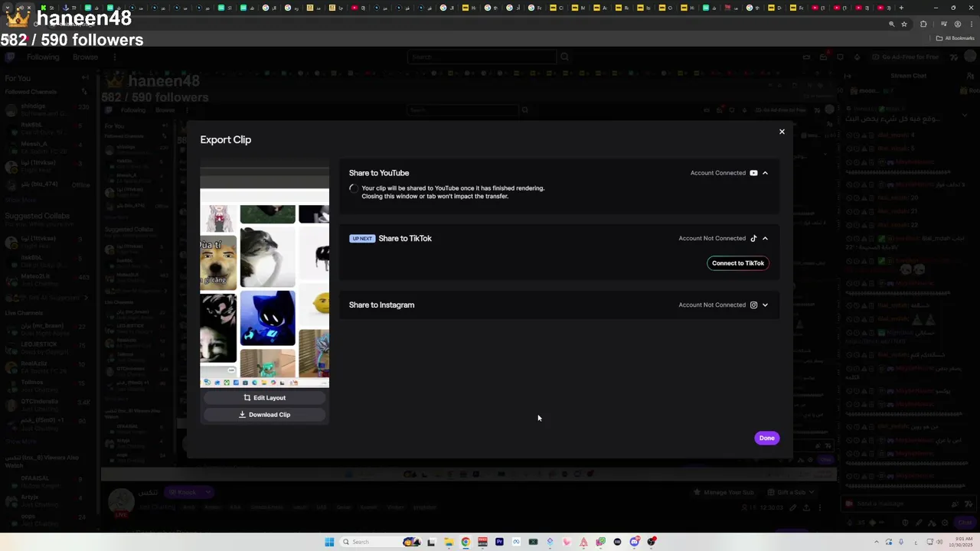Click the taskbar microphone tray icon
980x551 pixels.
[901, 542]
